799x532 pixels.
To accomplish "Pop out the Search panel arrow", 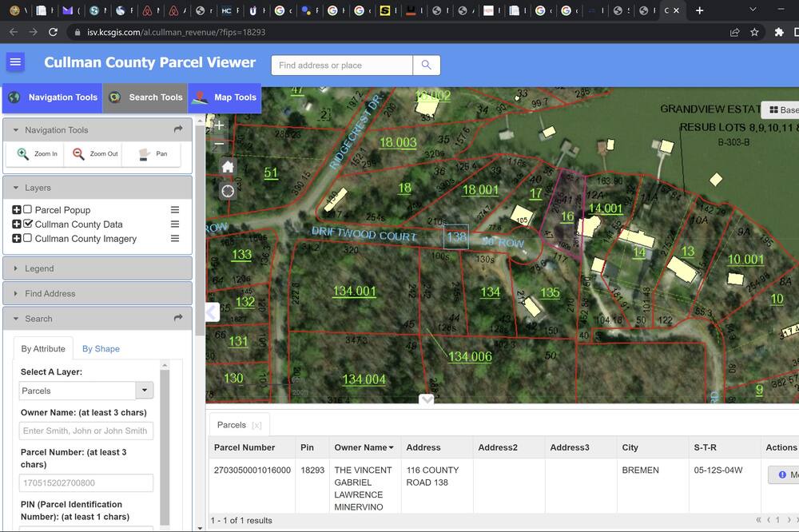I will 178,318.
